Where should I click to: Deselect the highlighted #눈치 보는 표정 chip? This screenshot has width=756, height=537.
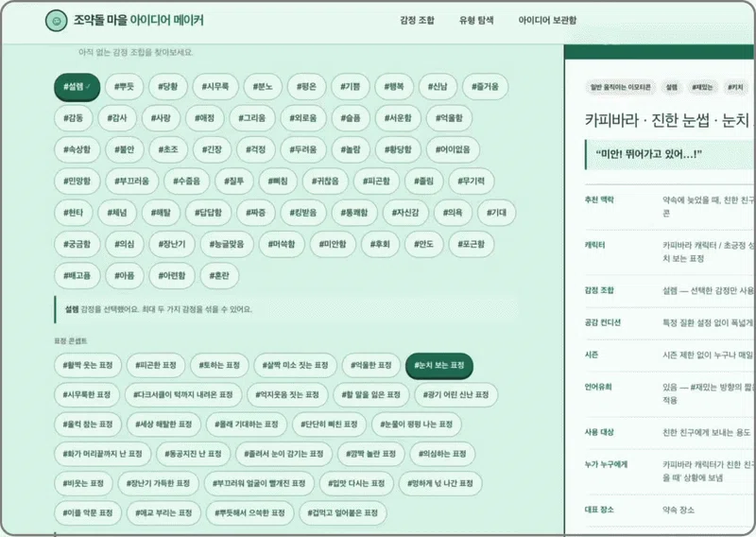(439, 365)
